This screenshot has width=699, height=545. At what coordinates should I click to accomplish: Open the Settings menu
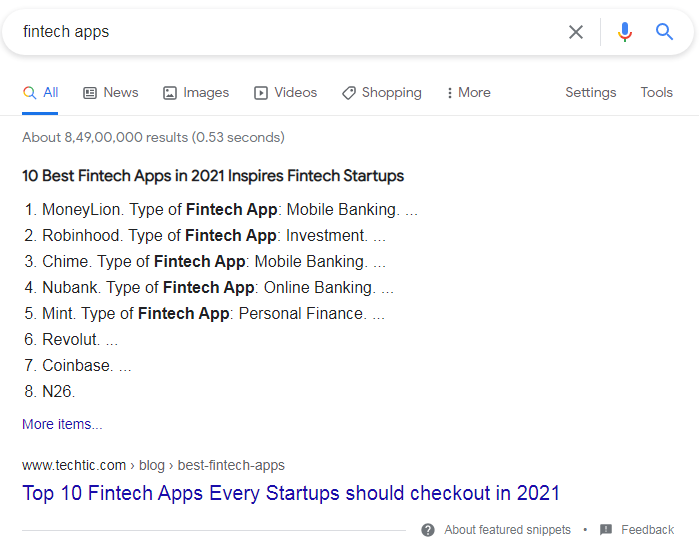(590, 93)
